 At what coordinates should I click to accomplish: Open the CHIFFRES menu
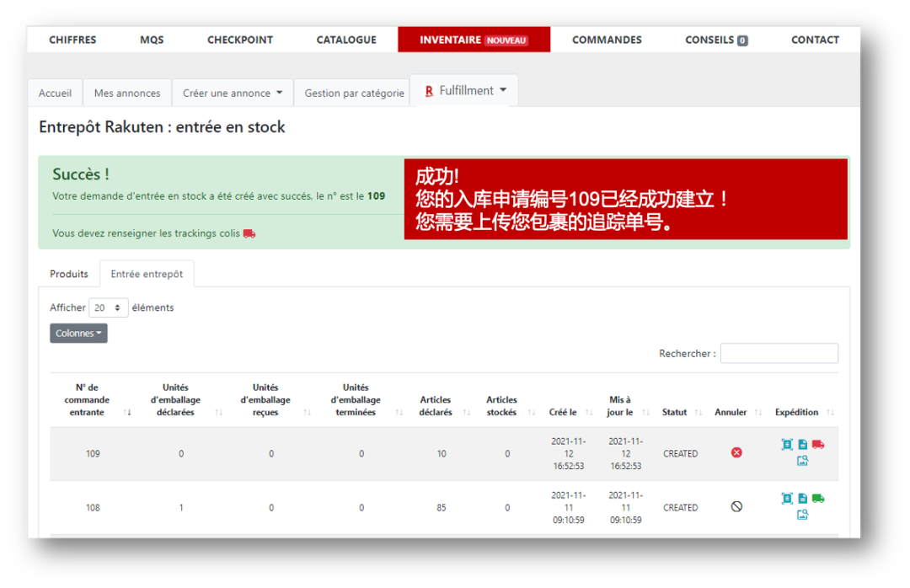(72, 40)
